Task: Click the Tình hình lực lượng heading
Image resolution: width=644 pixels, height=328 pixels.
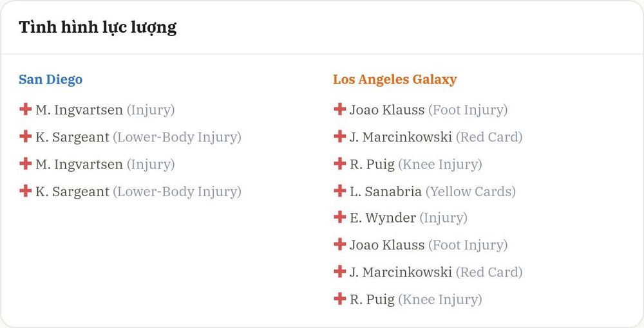Action: pos(98,28)
